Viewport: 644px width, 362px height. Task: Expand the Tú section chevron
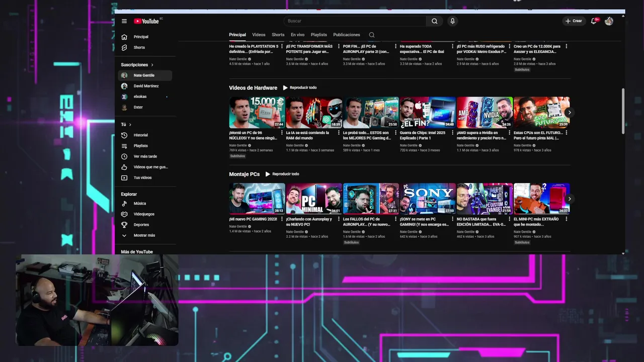point(130,125)
